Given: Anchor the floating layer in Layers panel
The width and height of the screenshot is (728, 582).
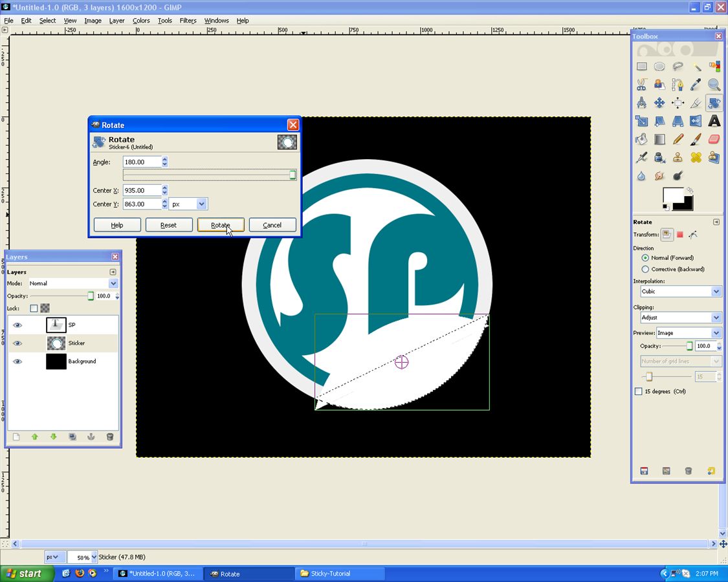Looking at the screenshot, I should point(91,436).
